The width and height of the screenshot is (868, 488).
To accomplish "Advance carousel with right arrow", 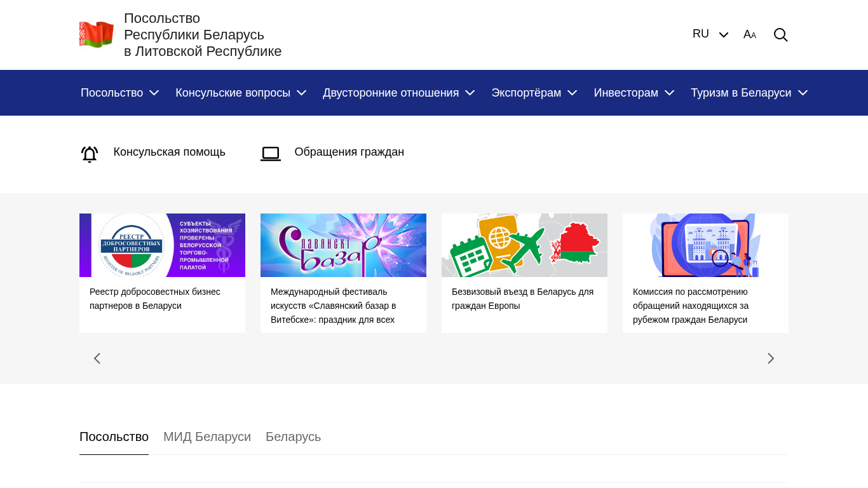I will 771,358.
